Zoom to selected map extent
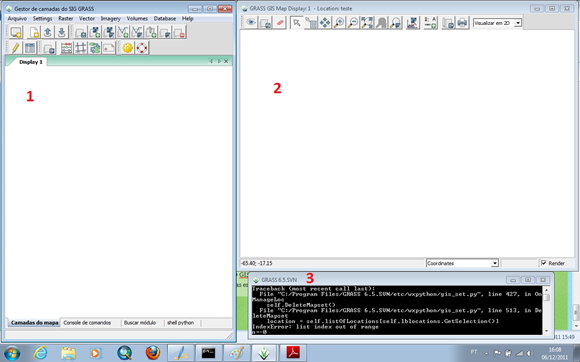 click(367, 23)
